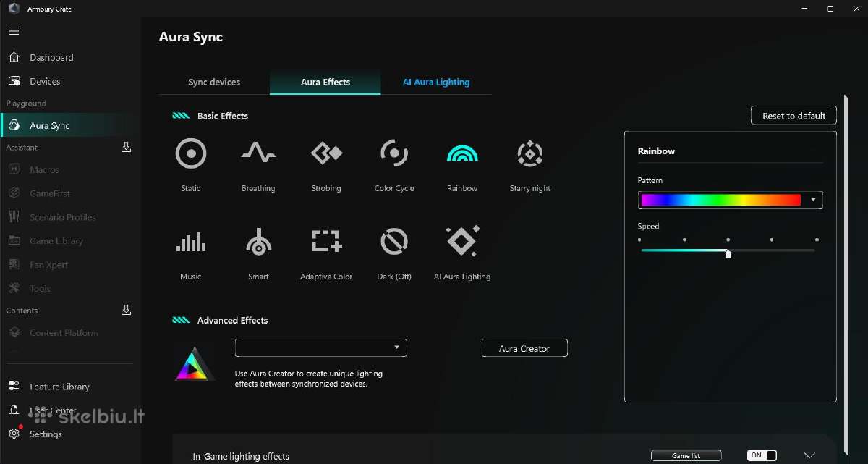Click the Armoury Crate logo in title bar
Viewport: 868px width, 464px height.
pyautogui.click(x=13, y=9)
